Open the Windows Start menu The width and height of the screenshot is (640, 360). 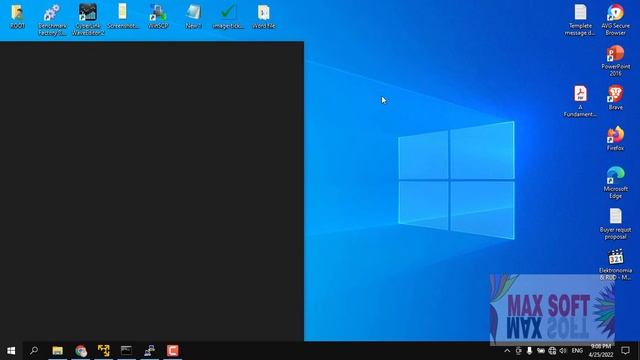click(11, 351)
